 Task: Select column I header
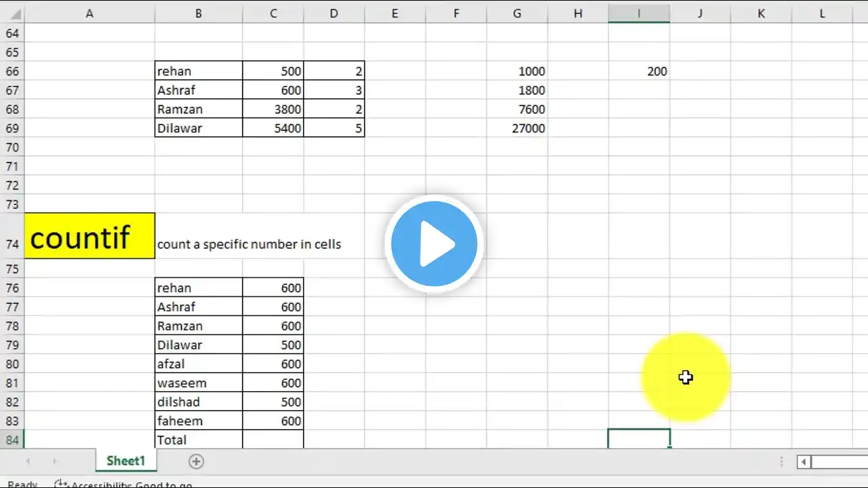pyautogui.click(x=639, y=13)
